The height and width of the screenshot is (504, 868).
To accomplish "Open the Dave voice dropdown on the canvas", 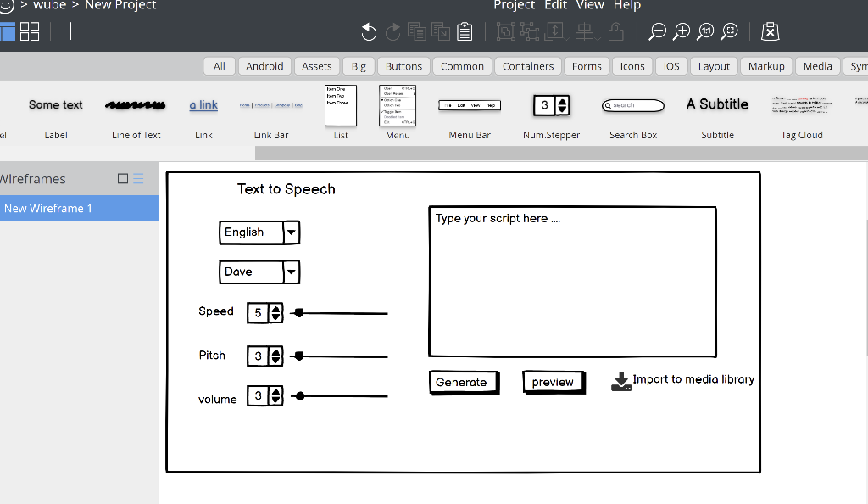I will pos(292,272).
